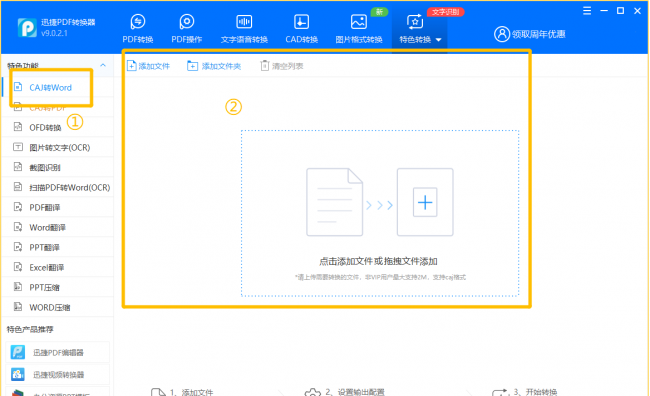The image size is (650, 396).
Task: Click the 迅捷PDF编辑器 product icon
Action: (18, 352)
